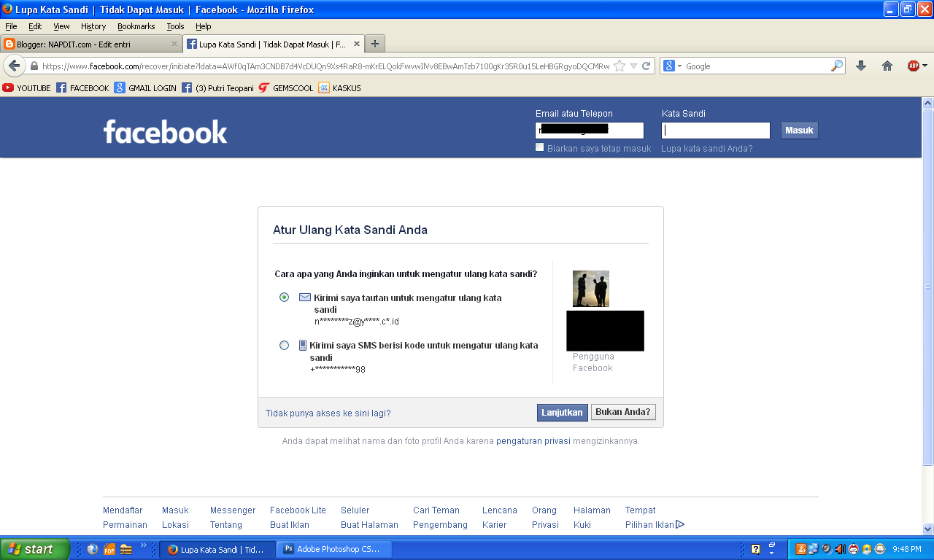Click the Mendaftar footer link

coord(123,510)
